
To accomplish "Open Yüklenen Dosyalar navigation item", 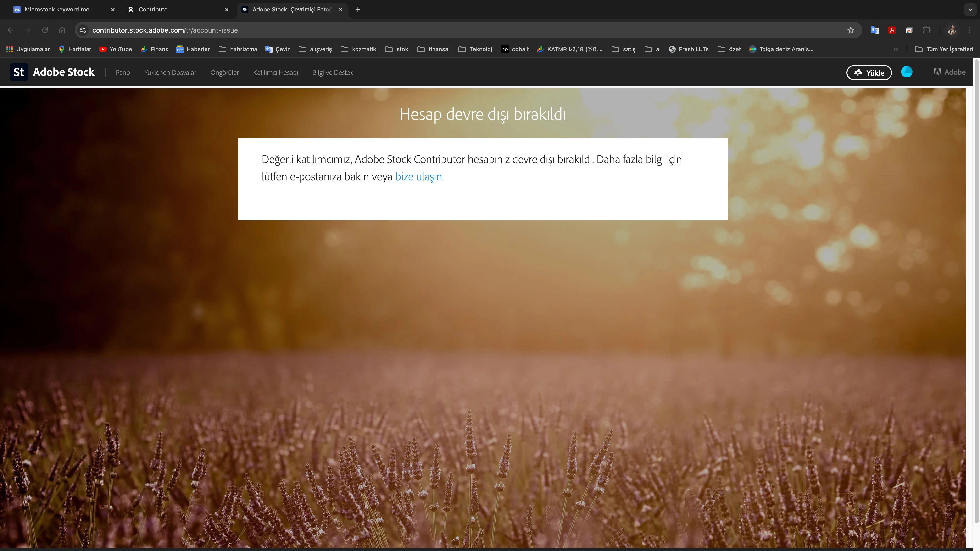I will pyautogui.click(x=170, y=73).
